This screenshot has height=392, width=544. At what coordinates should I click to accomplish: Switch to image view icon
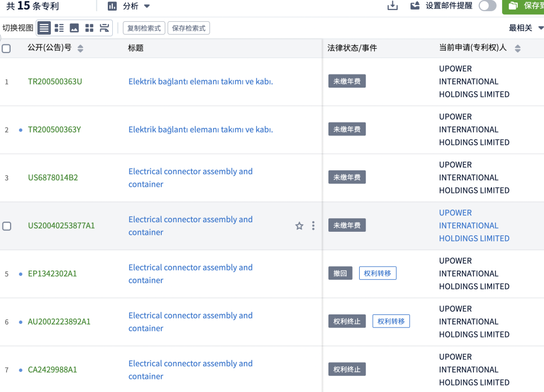(x=74, y=28)
